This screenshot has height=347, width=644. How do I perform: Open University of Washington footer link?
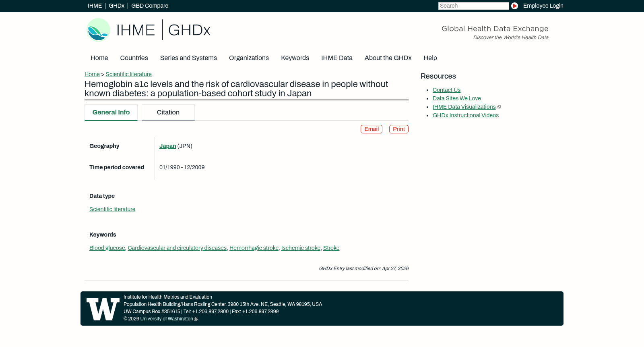[167, 319]
